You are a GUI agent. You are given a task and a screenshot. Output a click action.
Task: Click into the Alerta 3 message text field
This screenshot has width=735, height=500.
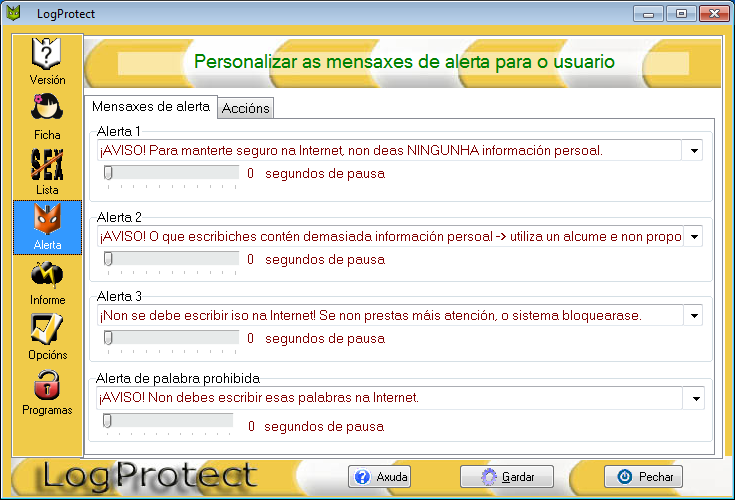390,315
